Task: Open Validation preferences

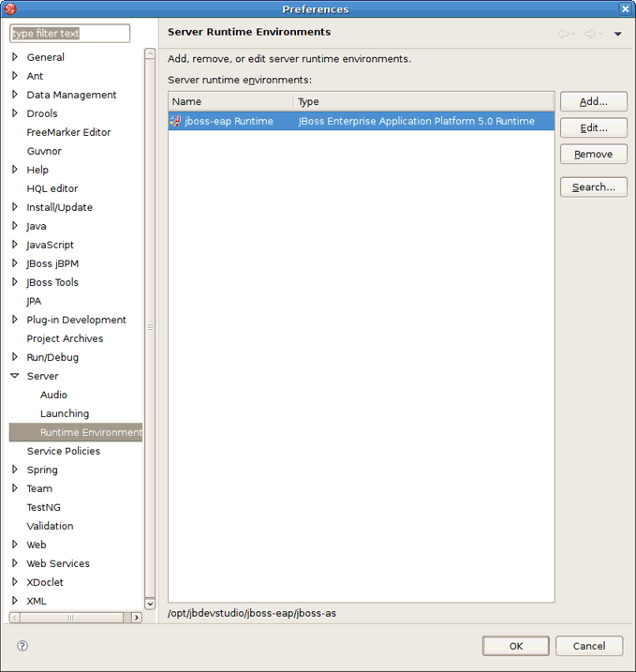Action: click(50, 526)
